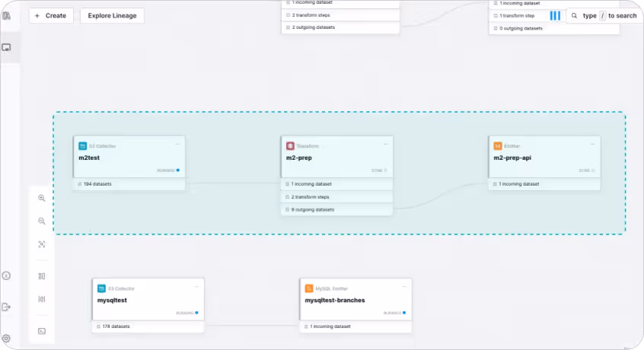Expand 0 outgoing datasets row at top

[x=553, y=28]
